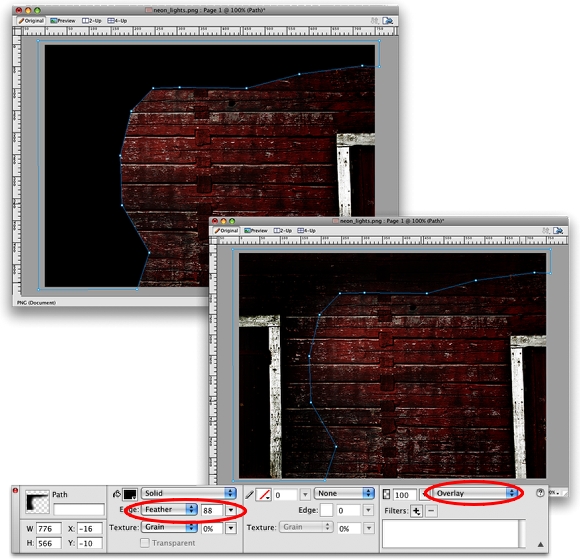Image resolution: width=580 pixels, height=559 pixels.
Task: Open the Overlay blend mode dropdown
Action: tap(475, 493)
